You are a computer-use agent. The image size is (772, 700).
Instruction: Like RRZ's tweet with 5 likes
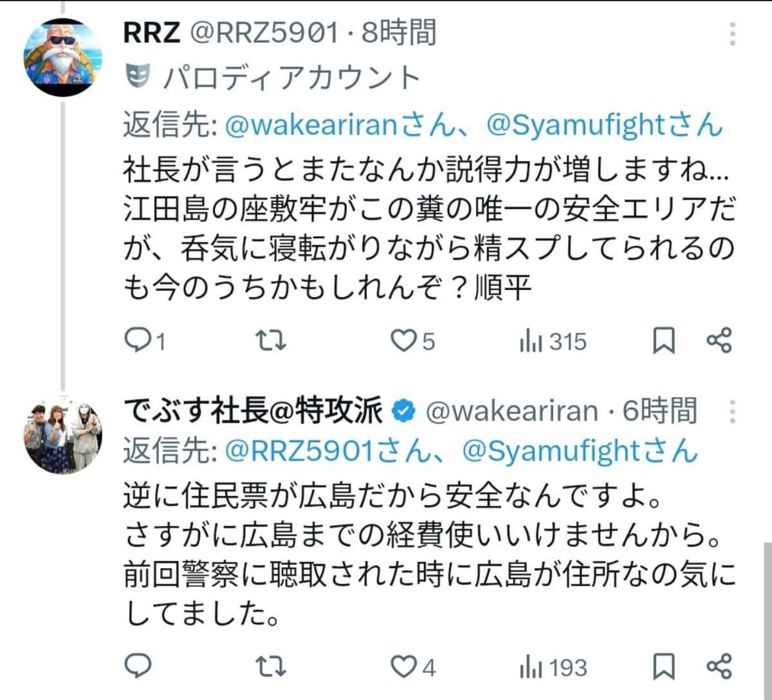pyautogui.click(x=405, y=341)
